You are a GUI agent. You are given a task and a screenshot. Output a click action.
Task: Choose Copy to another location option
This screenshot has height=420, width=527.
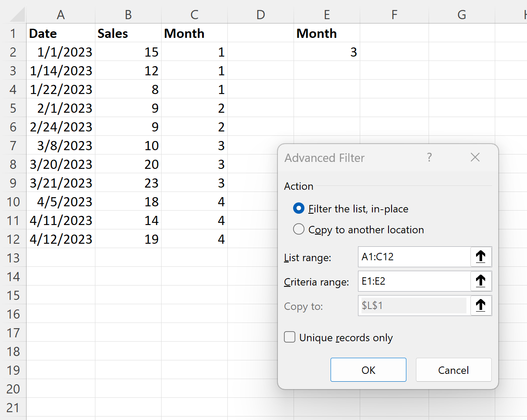click(x=299, y=229)
